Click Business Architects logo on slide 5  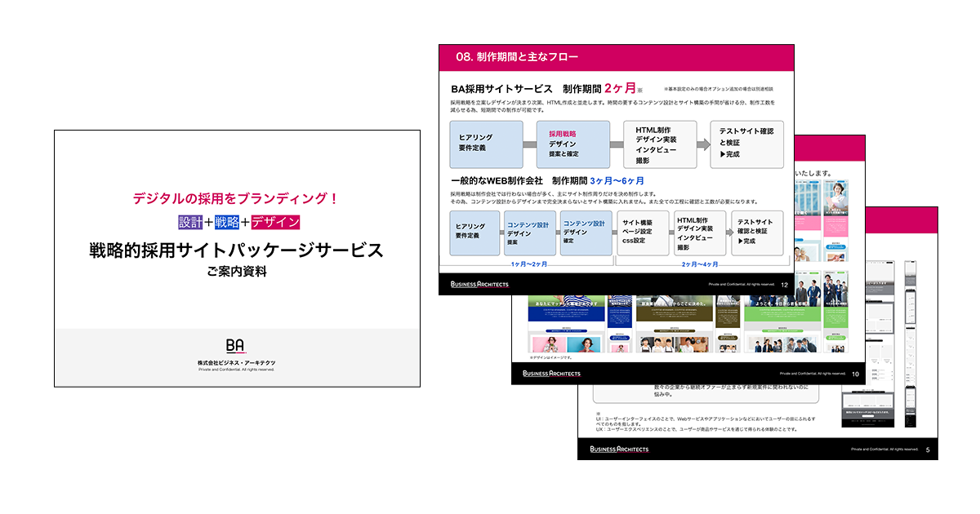click(619, 449)
